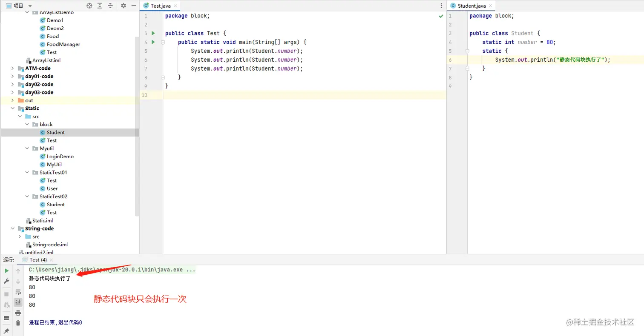
Task: Rerun Test with green play button
Action: [x=6, y=271]
